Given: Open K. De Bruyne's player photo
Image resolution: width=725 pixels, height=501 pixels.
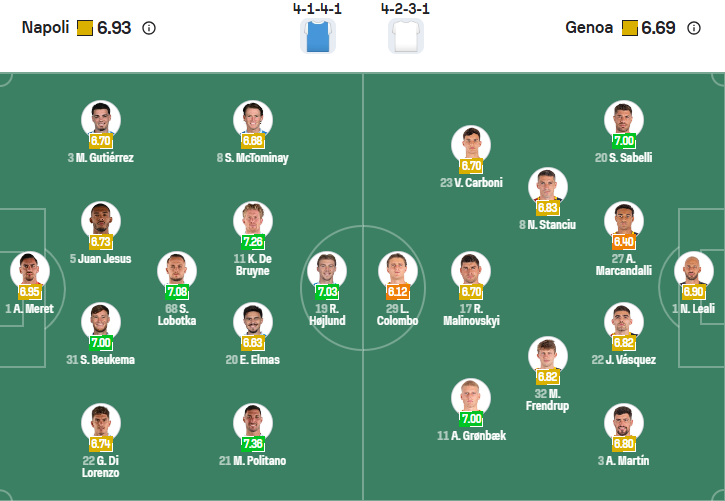Looking at the screenshot, I should [253, 221].
